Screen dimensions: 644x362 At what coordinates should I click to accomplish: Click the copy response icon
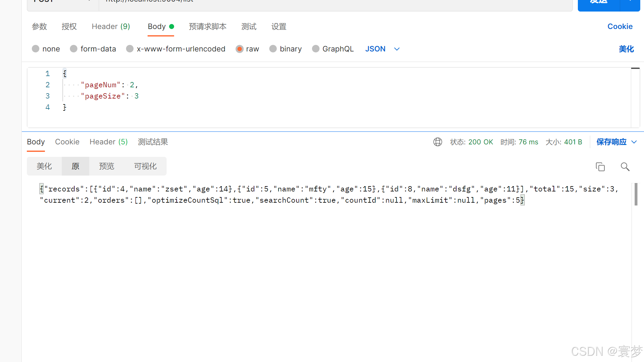click(600, 167)
